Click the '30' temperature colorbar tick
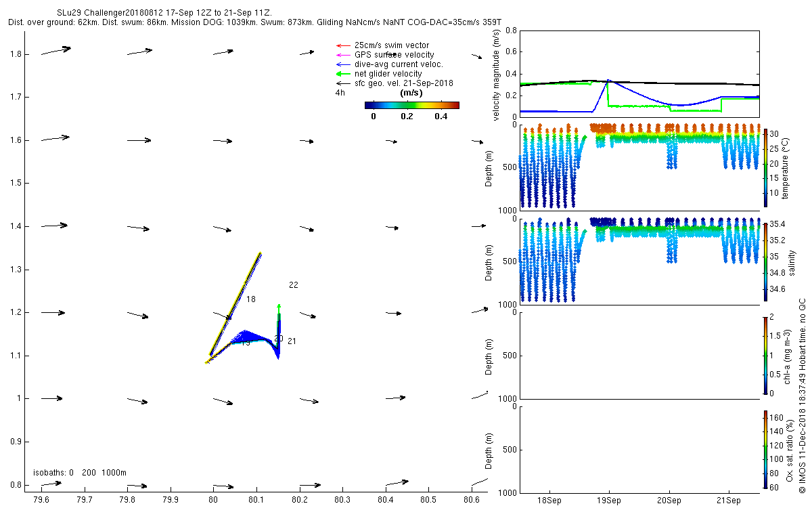 [x=774, y=133]
